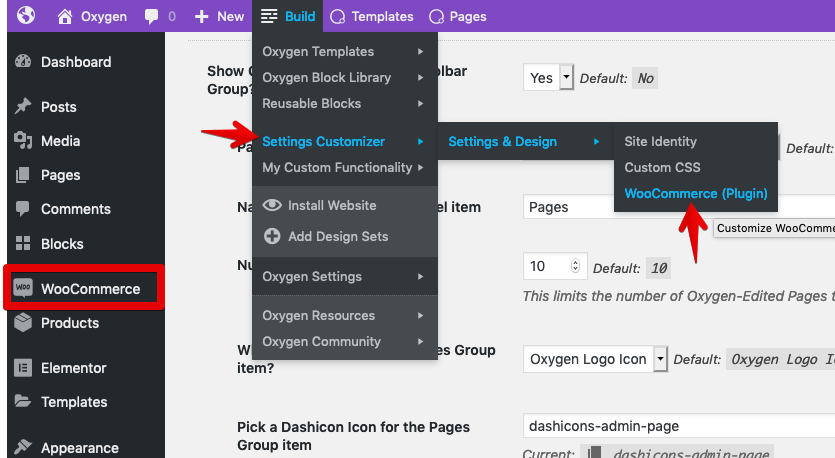Screen dimensions: 835x458
Task: Open the Templates admin bar menu
Action: pos(372,17)
